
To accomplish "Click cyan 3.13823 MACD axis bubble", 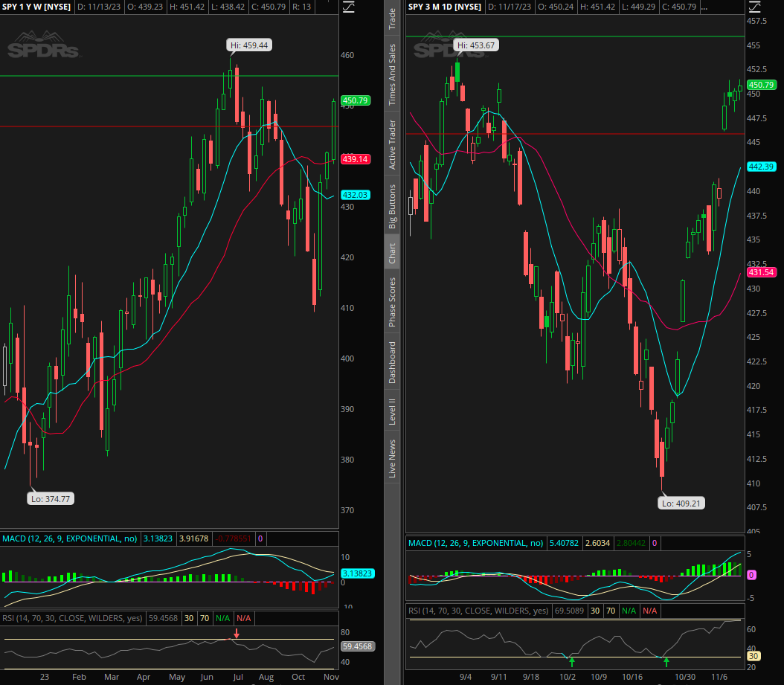I will pyautogui.click(x=358, y=573).
